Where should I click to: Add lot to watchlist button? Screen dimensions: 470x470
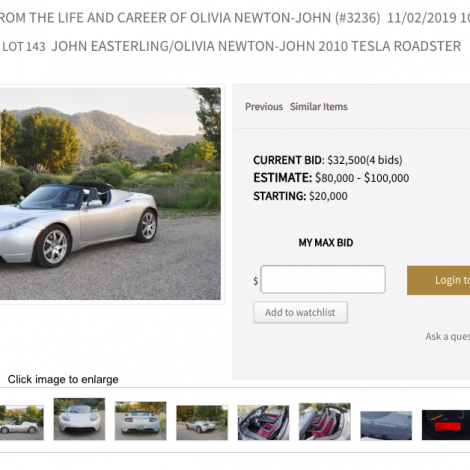(300, 312)
